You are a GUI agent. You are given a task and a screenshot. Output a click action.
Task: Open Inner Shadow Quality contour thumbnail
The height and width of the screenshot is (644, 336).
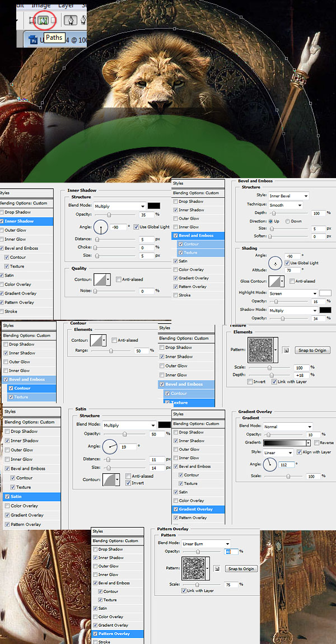pyautogui.click(x=100, y=279)
